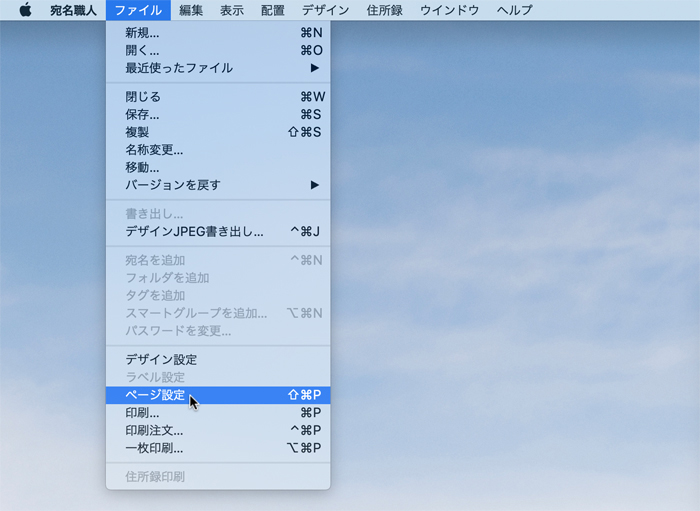Open the ウインドウ menu
Image resolution: width=700 pixels, height=511 pixels.
(x=449, y=10)
